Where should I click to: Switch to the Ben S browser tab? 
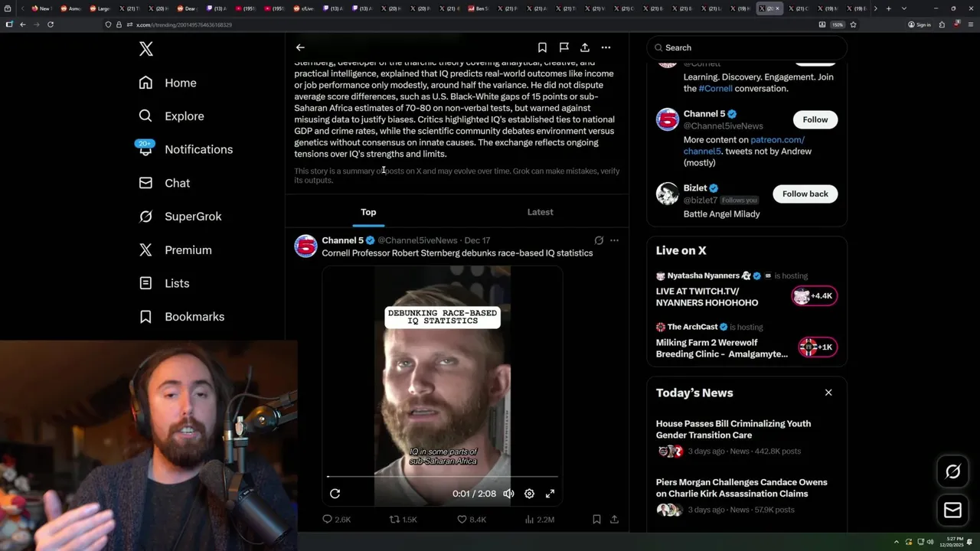pos(479,8)
